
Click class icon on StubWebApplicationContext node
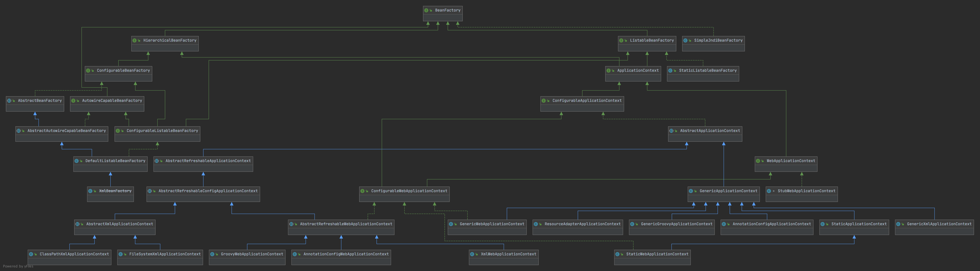pyautogui.click(x=769, y=191)
